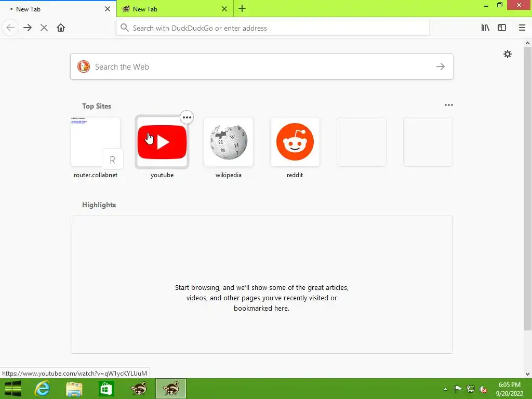532x399 pixels.
Task: Open new tab preferences gear icon
Action: coord(507,54)
